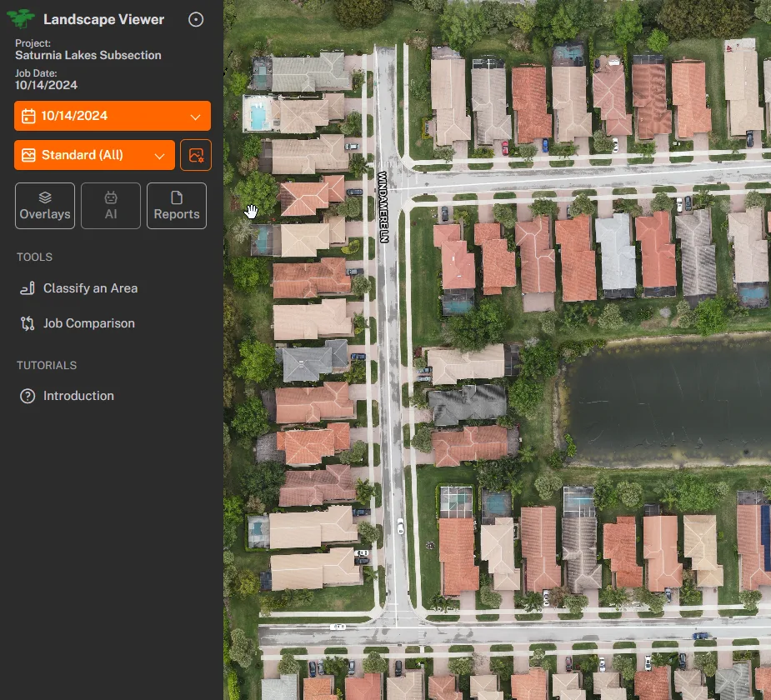Open the Introduction tutorial
Screen dimensions: 771x700
[x=67, y=396]
